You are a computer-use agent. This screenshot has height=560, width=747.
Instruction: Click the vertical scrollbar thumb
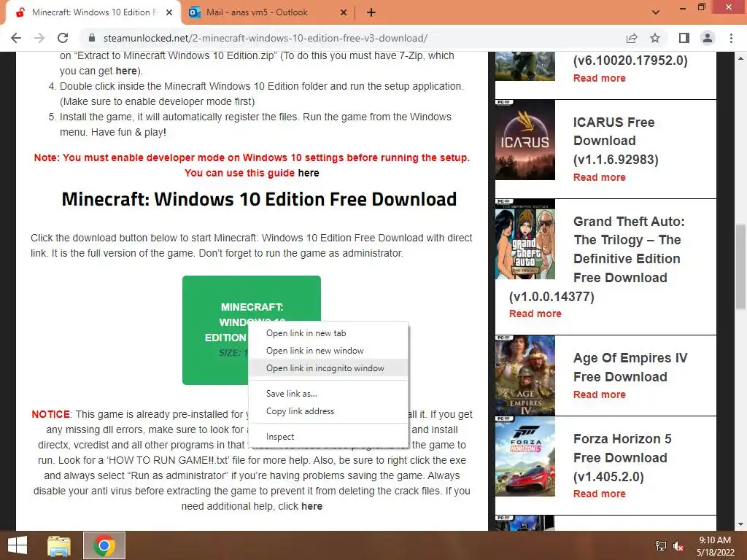[741, 267]
